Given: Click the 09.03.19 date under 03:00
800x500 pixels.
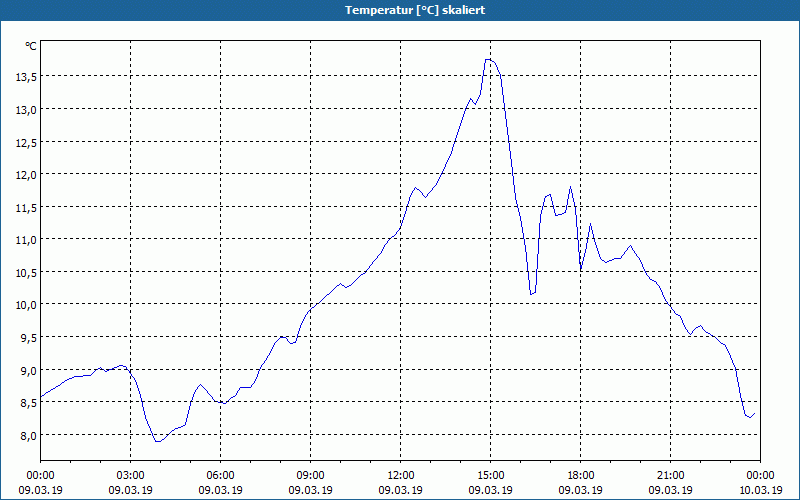Looking at the screenshot, I should click(x=131, y=490).
